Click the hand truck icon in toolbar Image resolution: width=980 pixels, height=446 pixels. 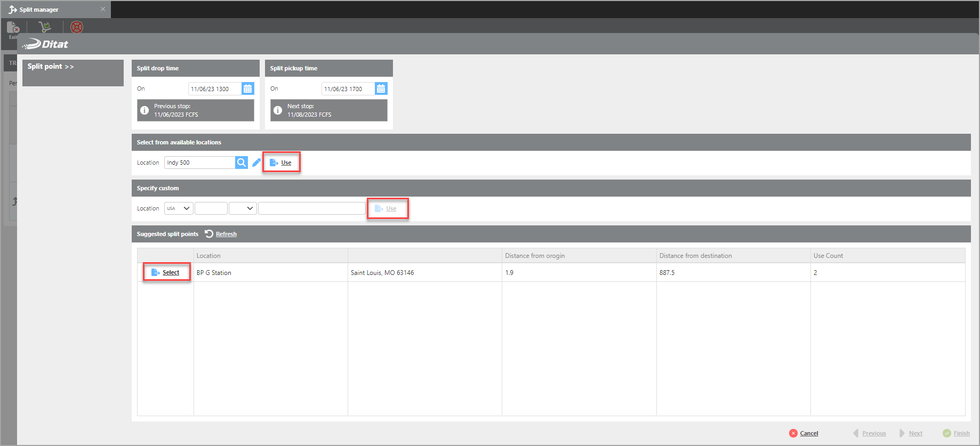(45, 27)
